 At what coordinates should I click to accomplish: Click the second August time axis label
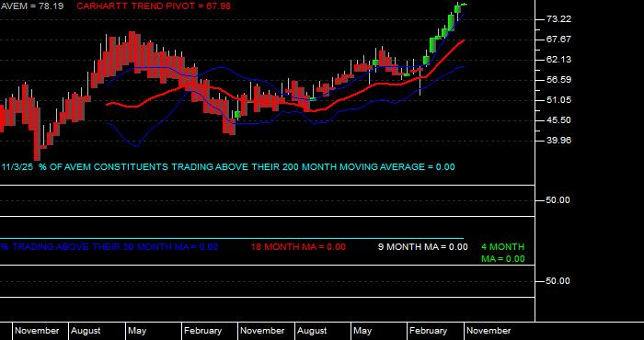click(x=312, y=331)
